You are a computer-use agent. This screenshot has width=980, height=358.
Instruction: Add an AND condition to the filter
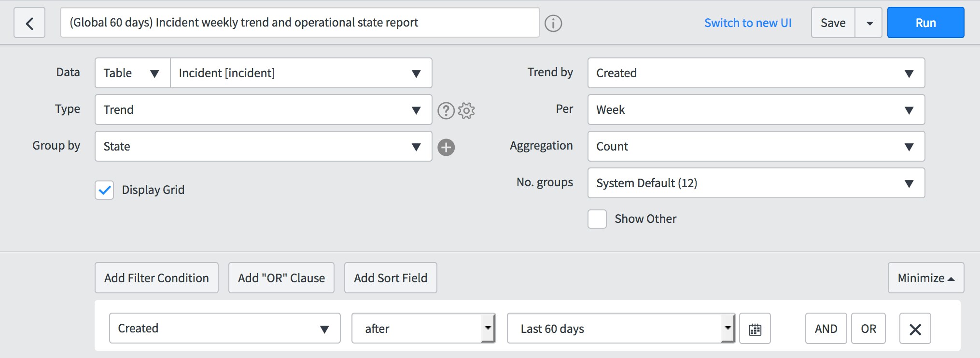tap(826, 329)
